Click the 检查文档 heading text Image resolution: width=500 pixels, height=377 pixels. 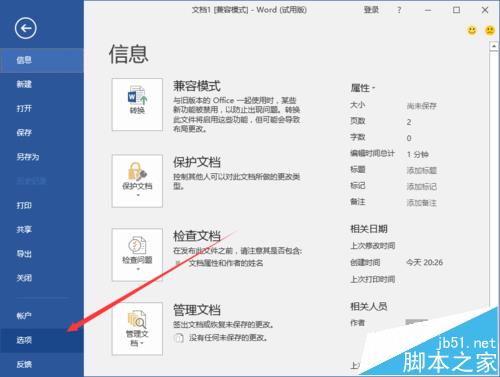tap(197, 236)
